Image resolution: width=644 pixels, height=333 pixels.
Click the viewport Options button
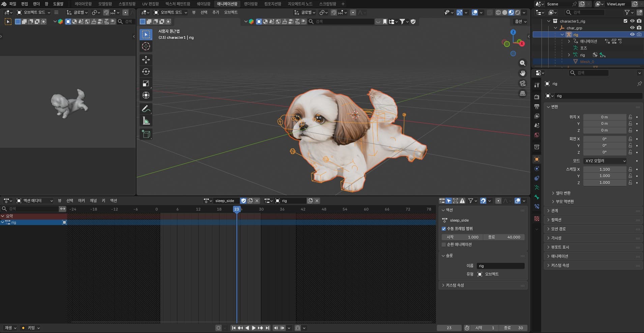(520, 22)
